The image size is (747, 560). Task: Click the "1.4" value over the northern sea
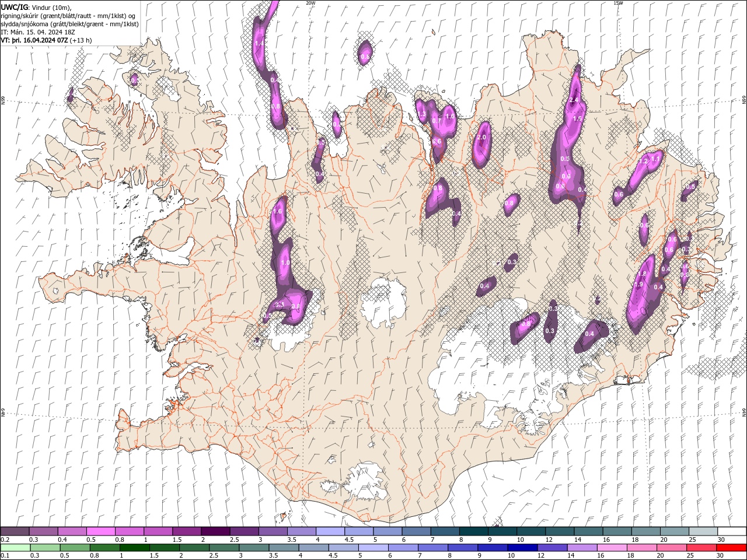[x=260, y=43]
